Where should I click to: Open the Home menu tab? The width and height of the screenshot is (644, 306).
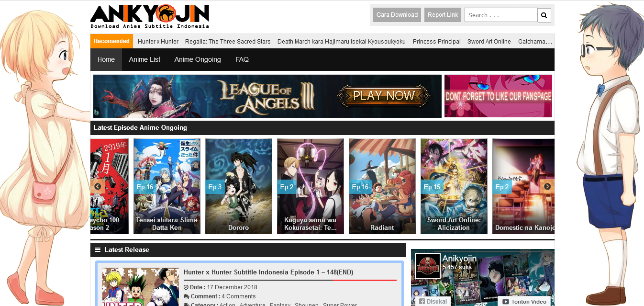click(x=106, y=59)
